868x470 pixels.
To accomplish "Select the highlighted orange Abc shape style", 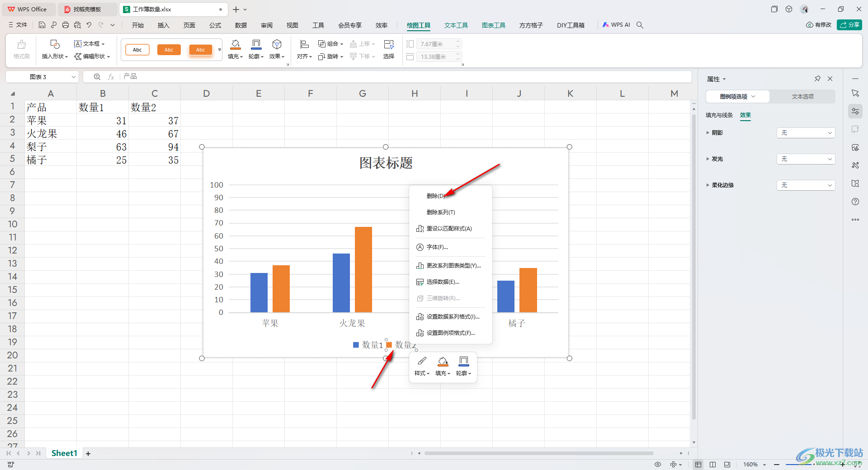I will coord(201,50).
